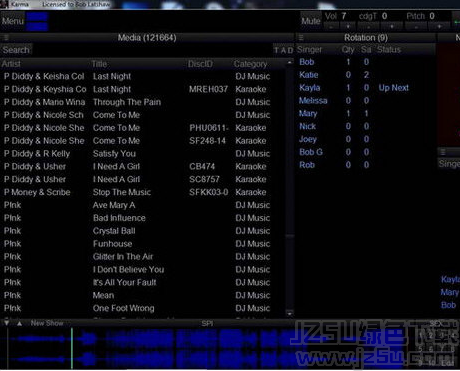The height and width of the screenshot is (371, 460).
Task: Click the Qty column header in Rotation
Action: click(348, 50)
